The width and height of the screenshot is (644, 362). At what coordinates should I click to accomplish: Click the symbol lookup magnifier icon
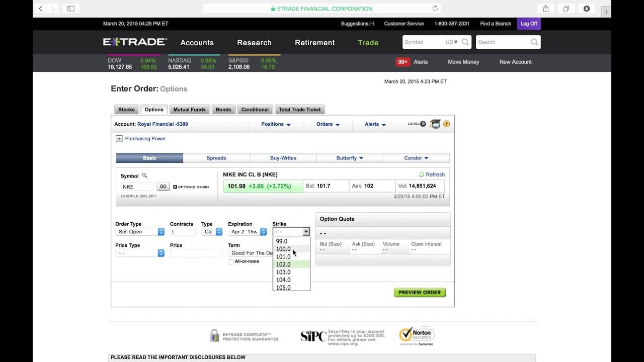tap(144, 175)
